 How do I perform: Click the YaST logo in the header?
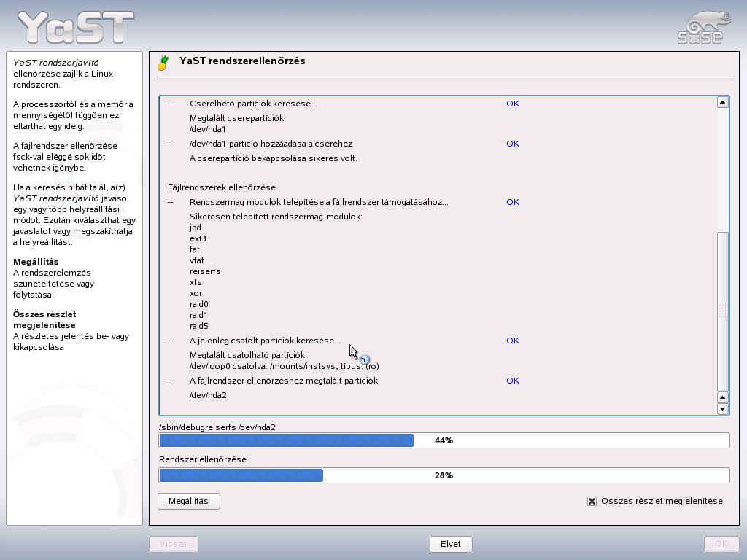(76, 28)
